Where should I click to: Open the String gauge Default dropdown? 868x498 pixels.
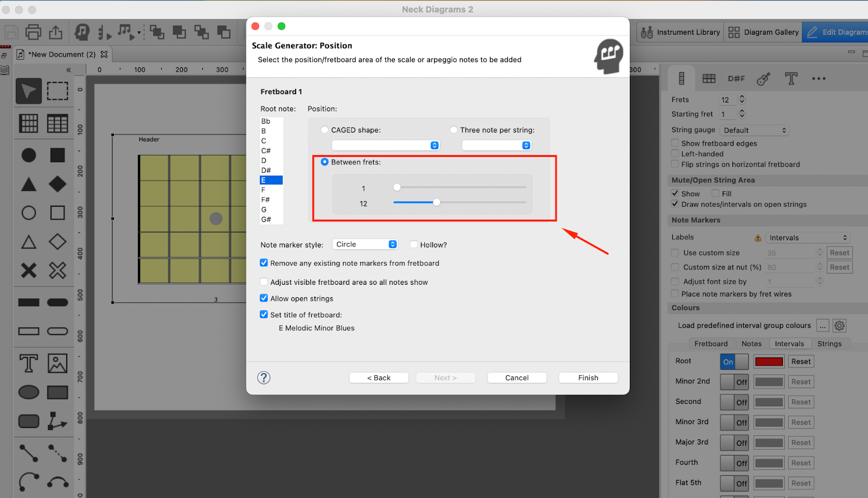point(755,130)
